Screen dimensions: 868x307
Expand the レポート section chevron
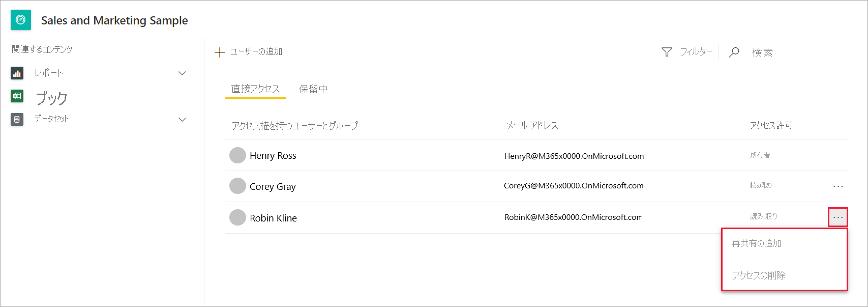click(x=182, y=73)
